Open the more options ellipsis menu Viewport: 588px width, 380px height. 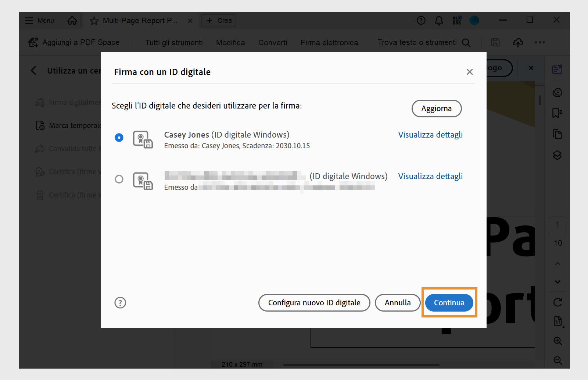point(539,42)
